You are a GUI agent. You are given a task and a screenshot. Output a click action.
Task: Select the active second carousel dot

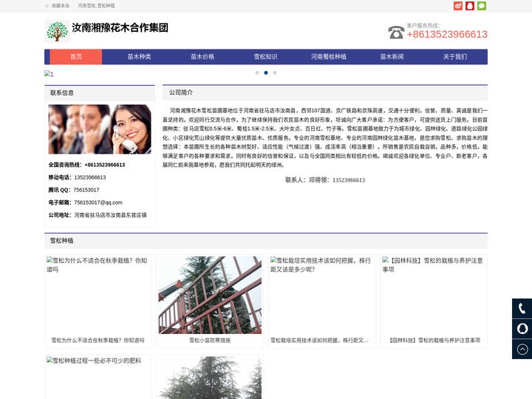point(266,72)
